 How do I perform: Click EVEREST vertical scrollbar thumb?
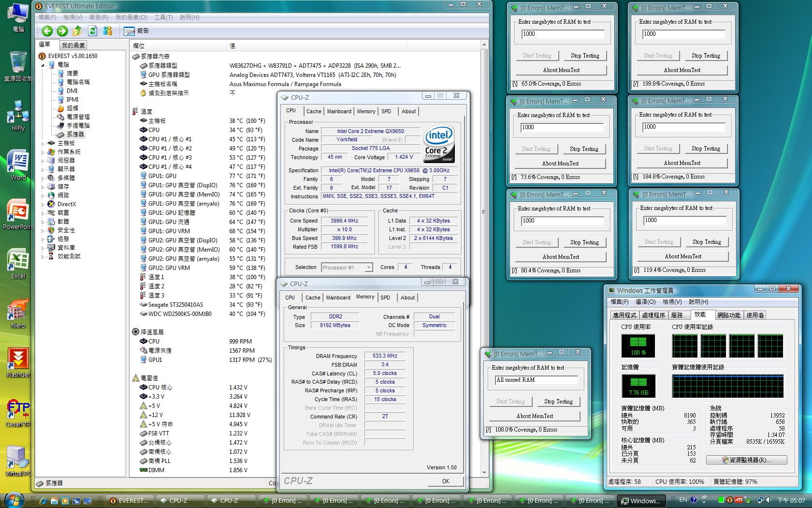tap(484, 212)
